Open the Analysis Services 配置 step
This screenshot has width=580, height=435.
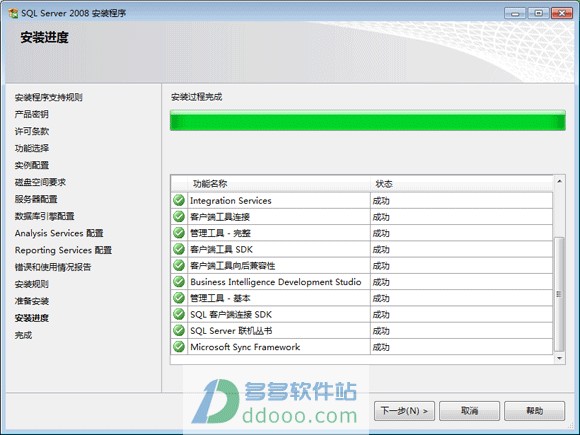(59, 233)
